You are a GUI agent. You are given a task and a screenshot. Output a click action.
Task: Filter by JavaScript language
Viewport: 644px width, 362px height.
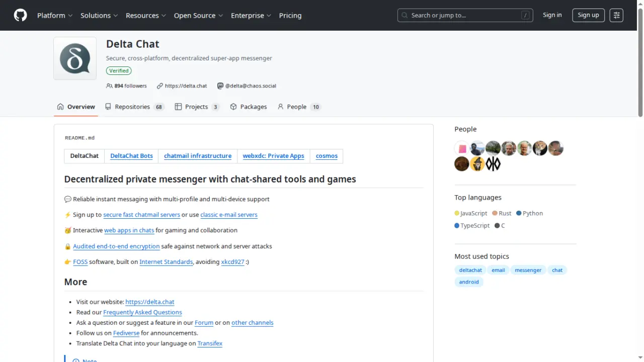click(471, 213)
